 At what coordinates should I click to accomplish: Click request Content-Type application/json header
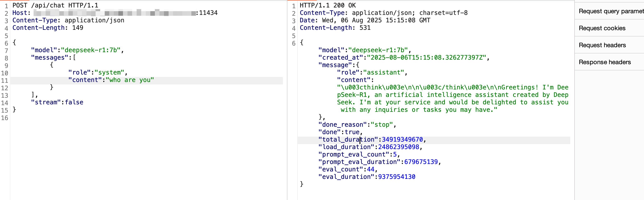point(68,20)
